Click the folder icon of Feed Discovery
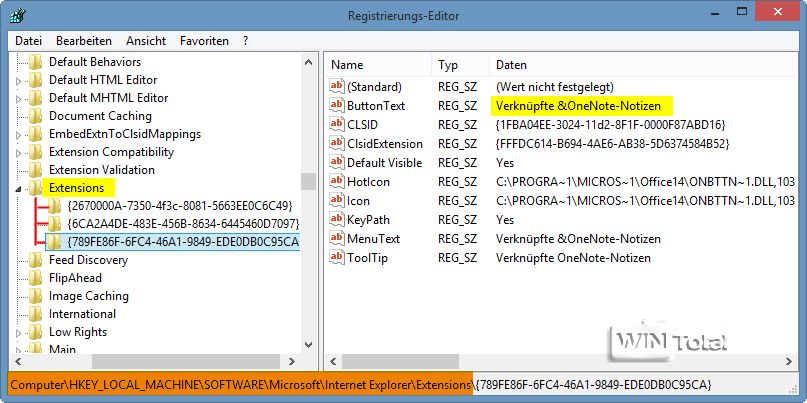The image size is (807, 403). [x=36, y=260]
